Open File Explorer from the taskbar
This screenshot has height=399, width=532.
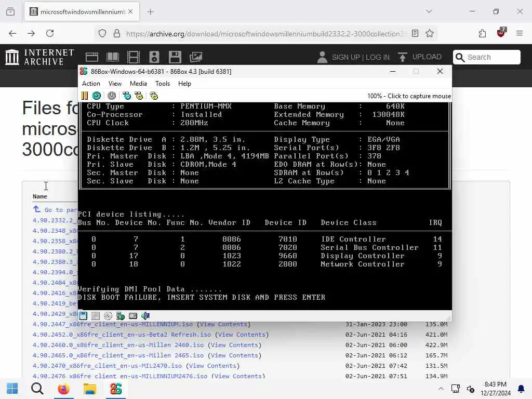90,389
